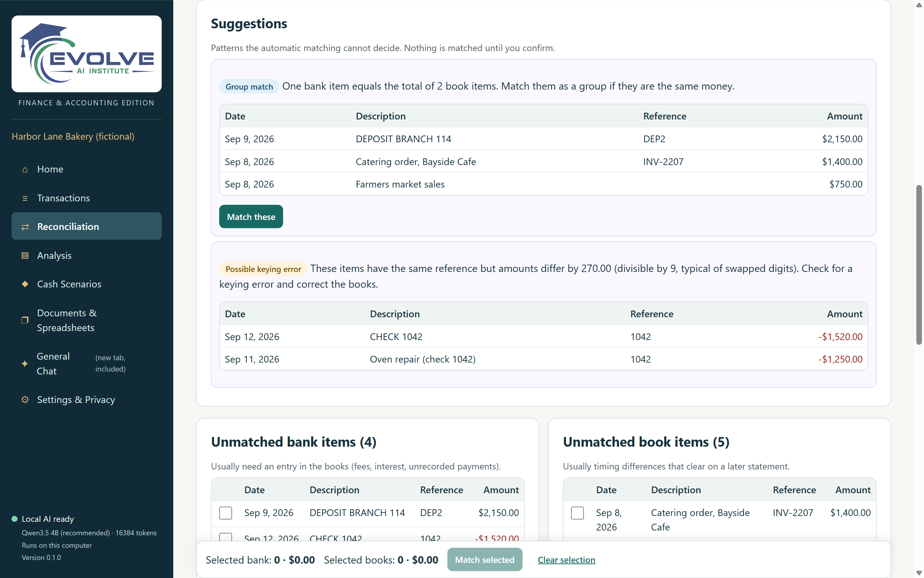Open Cash Scenarios in the sidebar
Viewport: 924px width, 578px height.
[87, 284]
